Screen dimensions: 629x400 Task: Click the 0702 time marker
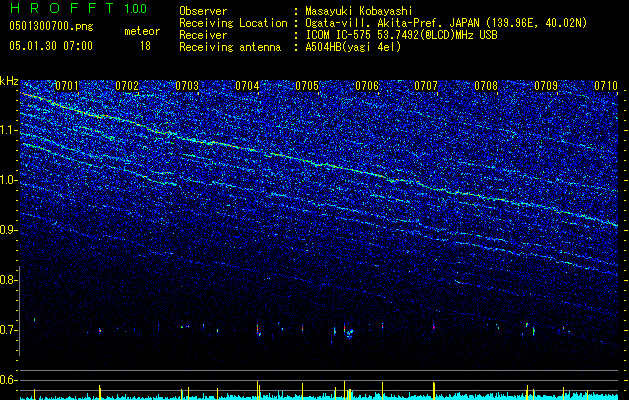[127, 86]
